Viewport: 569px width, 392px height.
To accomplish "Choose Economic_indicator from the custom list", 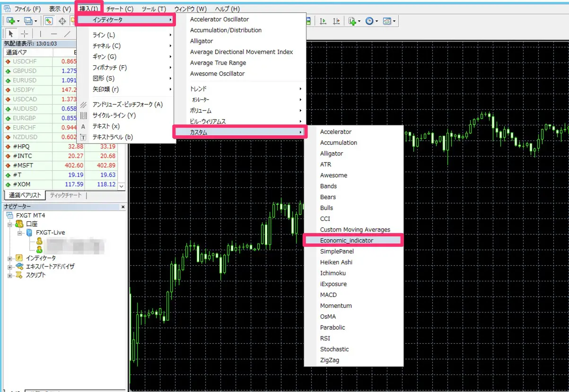I will 346,240.
